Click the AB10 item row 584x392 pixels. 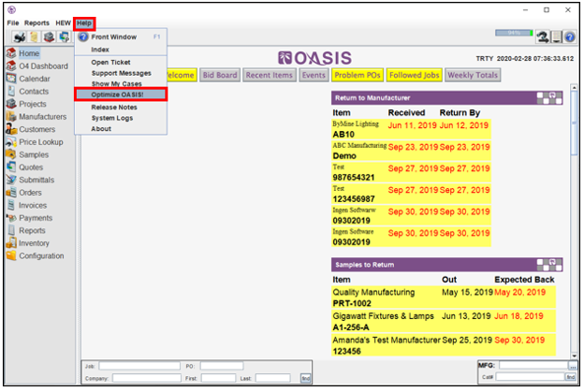(x=411, y=129)
